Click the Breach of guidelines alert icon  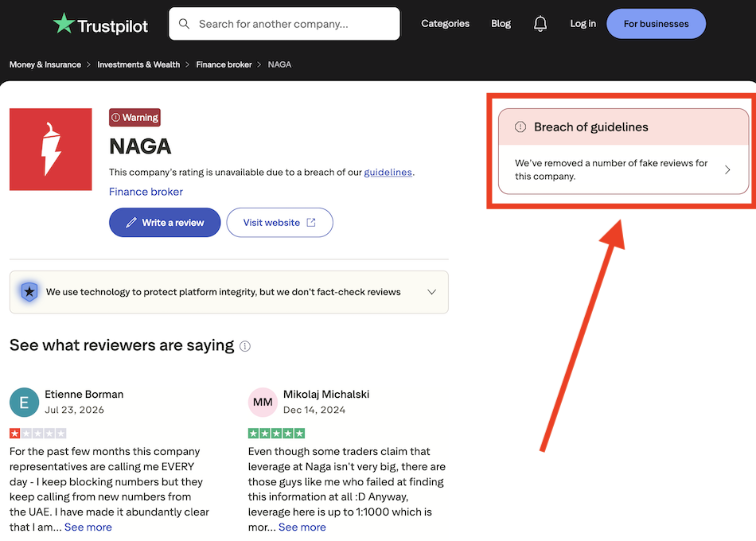520,126
